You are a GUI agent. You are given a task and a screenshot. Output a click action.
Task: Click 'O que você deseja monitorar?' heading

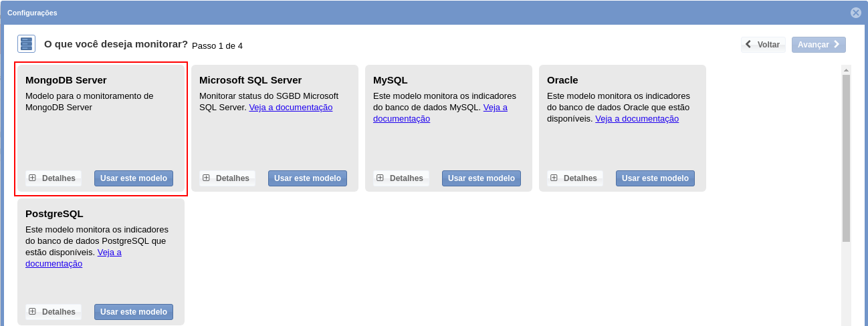pos(116,44)
